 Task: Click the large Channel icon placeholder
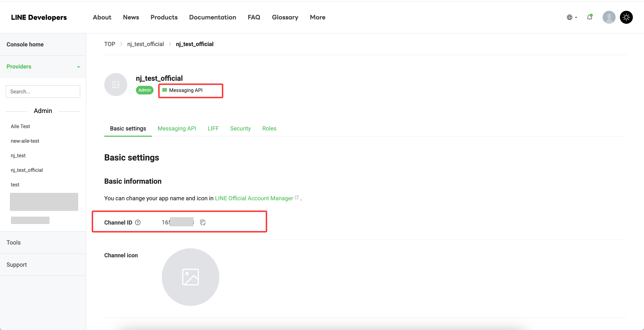click(191, 277)
